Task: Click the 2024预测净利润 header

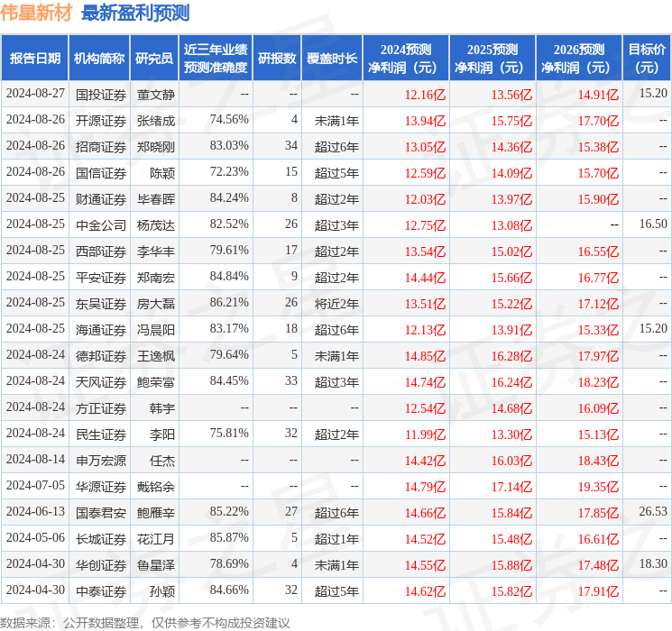Action: [406, 59]
